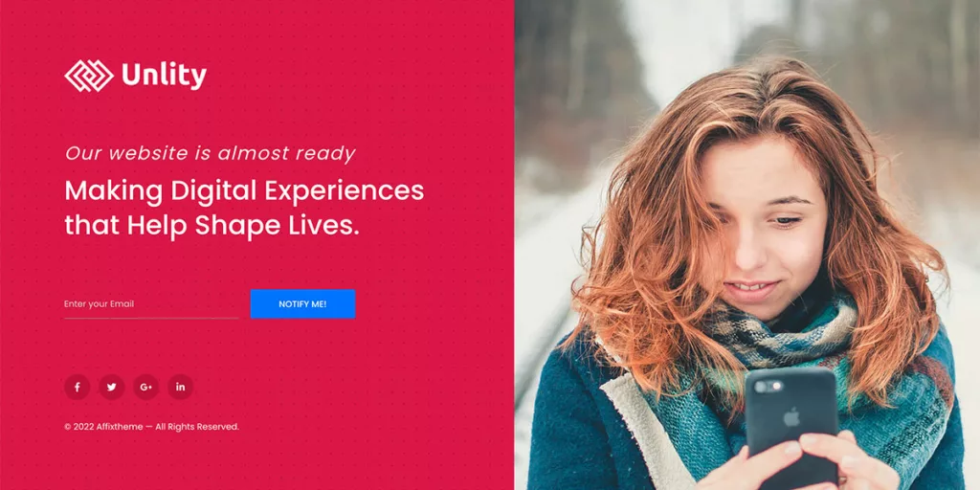Open the LinkedIn social icon
Screen dimensions: 980x490
[180, 387]
